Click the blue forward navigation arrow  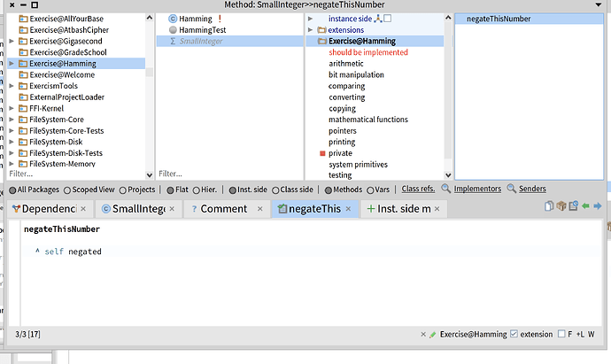point(598,205)
